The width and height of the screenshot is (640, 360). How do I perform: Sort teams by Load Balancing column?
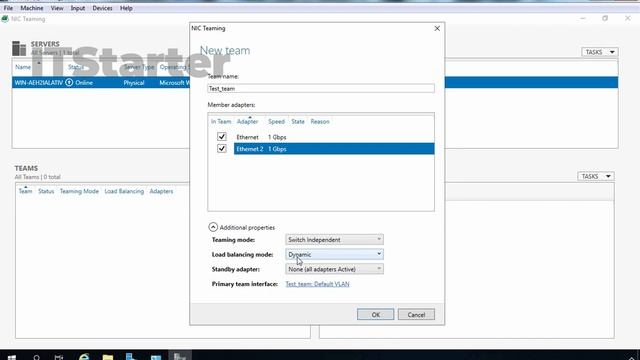(x=124, y=191)
